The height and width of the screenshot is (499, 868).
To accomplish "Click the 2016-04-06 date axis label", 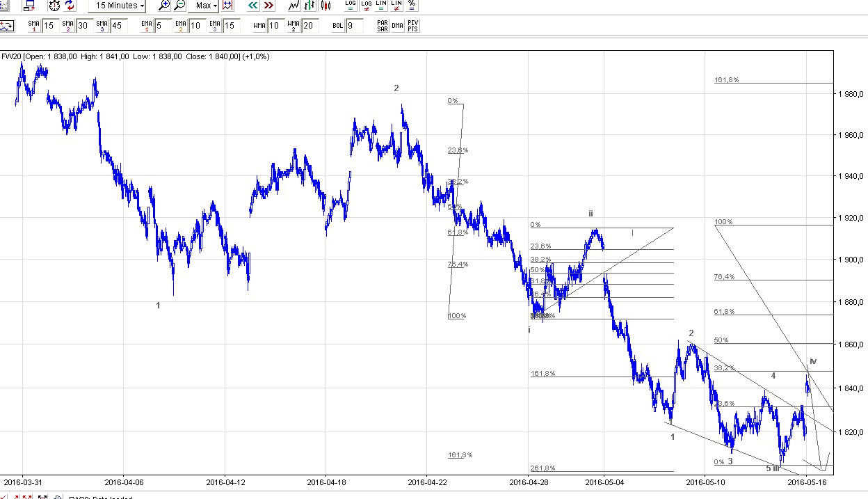I will point(123,481).
